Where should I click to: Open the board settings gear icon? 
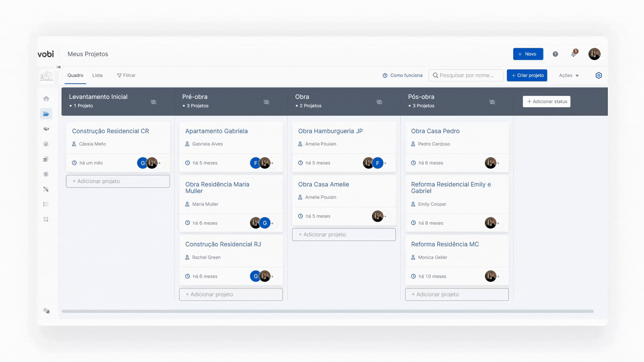click(x=599, y=75)
